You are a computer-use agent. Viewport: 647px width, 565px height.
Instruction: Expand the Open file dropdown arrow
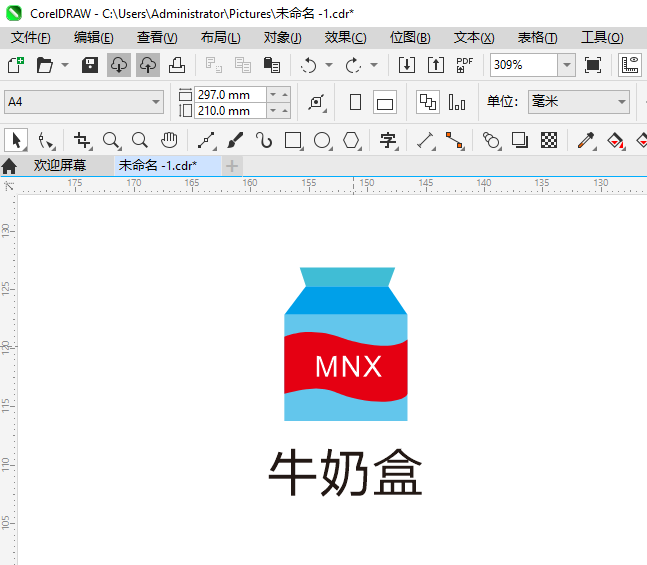pyautogui.click(x=65, y=65)
